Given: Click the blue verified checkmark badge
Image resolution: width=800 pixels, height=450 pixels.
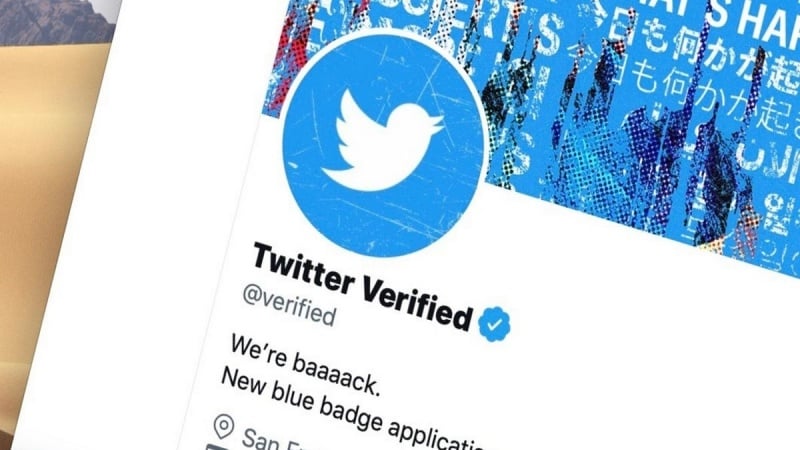Looking at the screenshot, I should point(494,324).
